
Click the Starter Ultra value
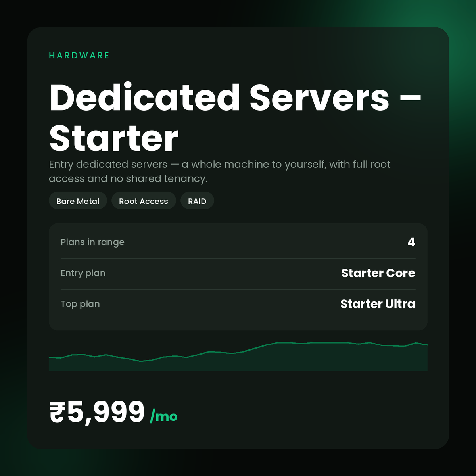coord(378,304)
